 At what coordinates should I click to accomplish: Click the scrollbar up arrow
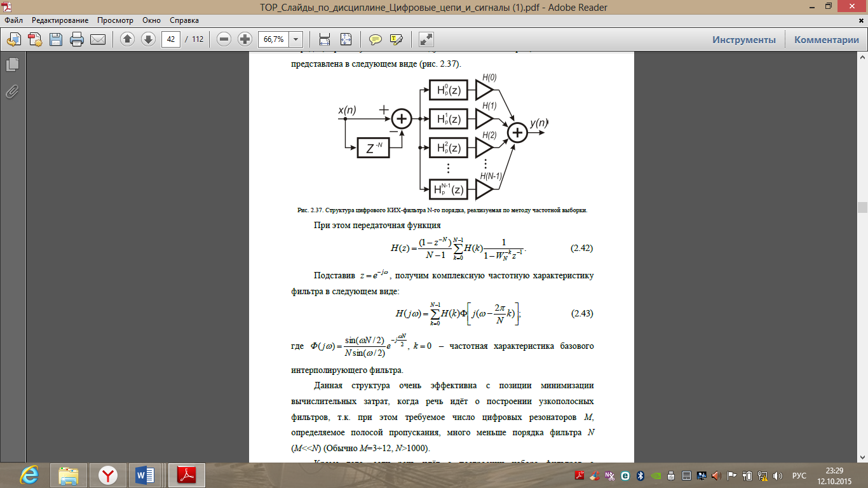point(862,57)
